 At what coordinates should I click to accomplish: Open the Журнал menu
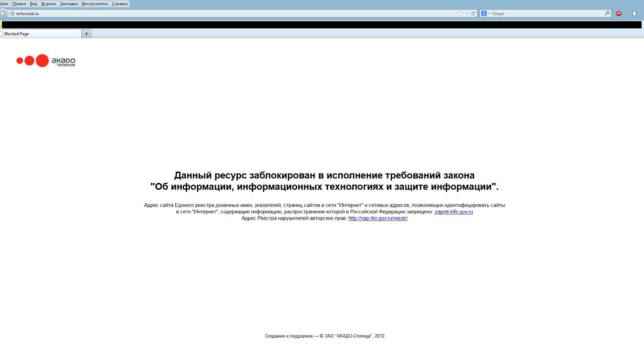[x=49, y=4]
